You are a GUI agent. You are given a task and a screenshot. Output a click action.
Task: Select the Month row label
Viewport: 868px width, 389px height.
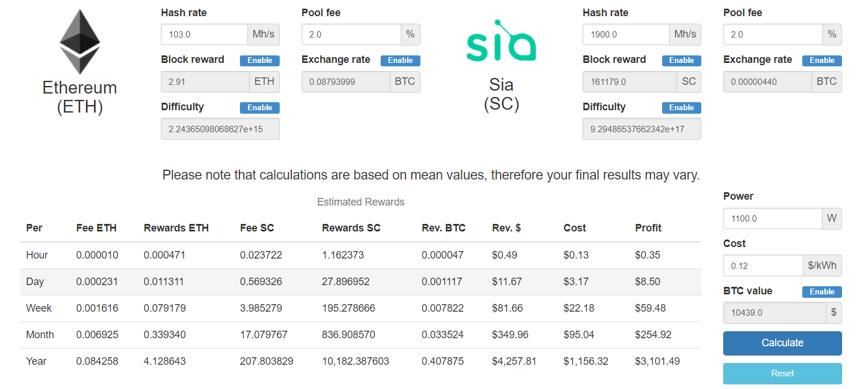(40, 335)
